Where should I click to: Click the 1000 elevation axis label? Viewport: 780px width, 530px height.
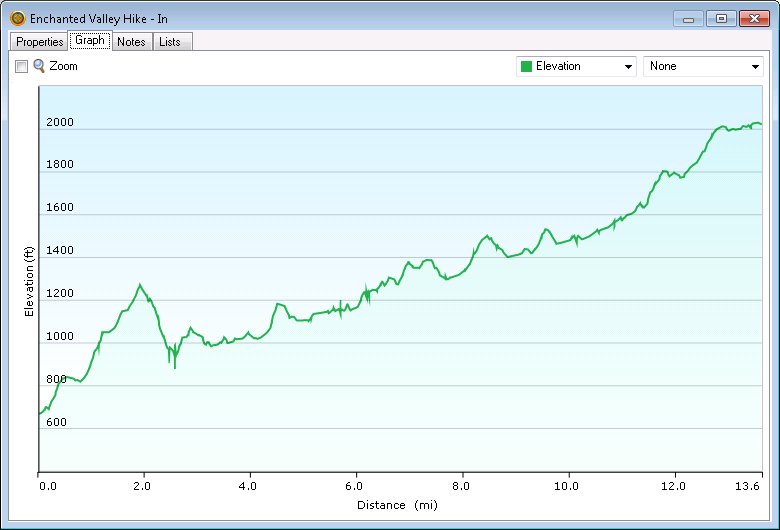(x=60, y=336)
